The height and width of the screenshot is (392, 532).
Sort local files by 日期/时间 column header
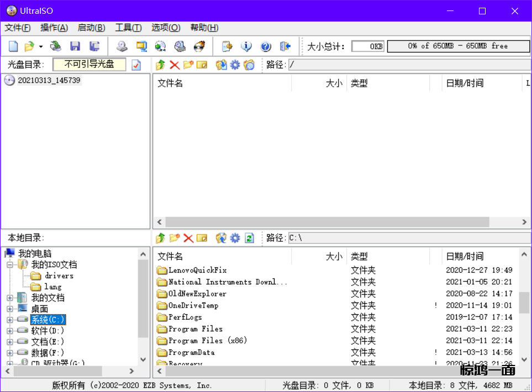[465, 256]
